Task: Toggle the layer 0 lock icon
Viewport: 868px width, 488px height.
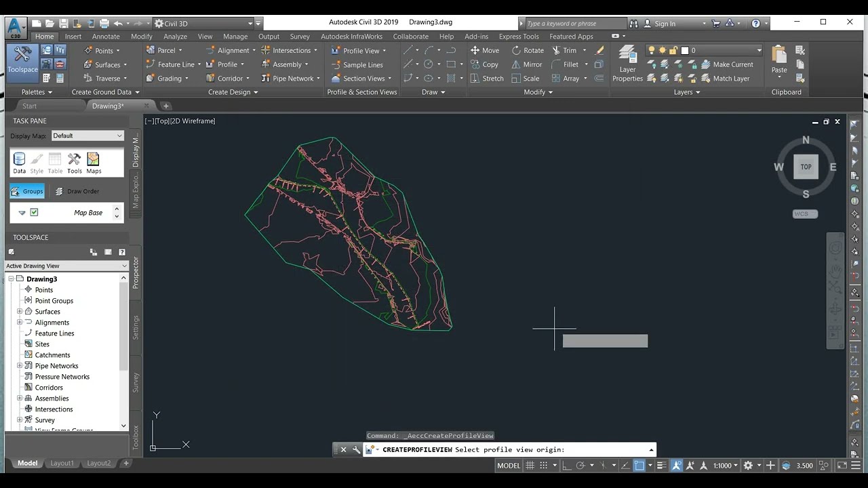Action: pyautogui.click(x=673, y=50)
